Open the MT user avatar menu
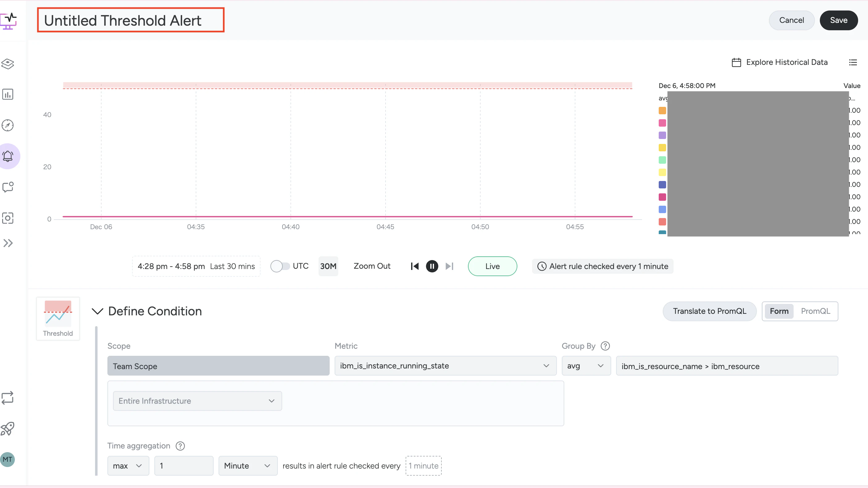 (x=7, y=459)
